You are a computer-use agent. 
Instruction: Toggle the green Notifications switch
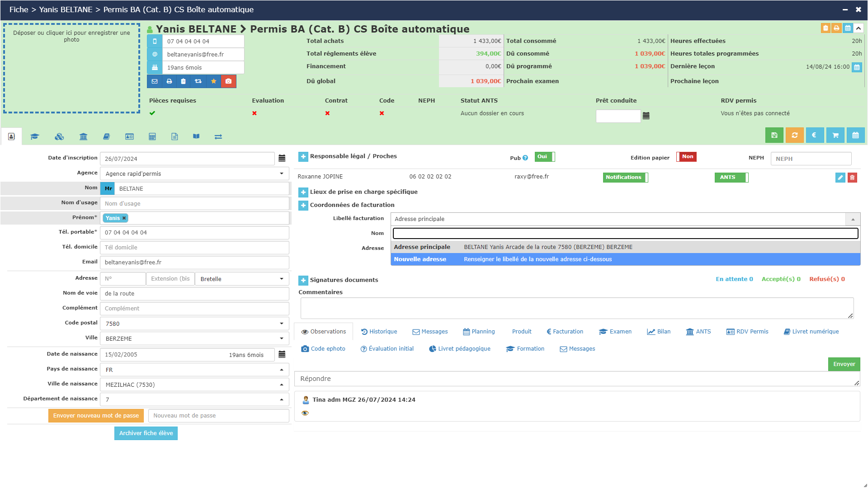[625, 178]
